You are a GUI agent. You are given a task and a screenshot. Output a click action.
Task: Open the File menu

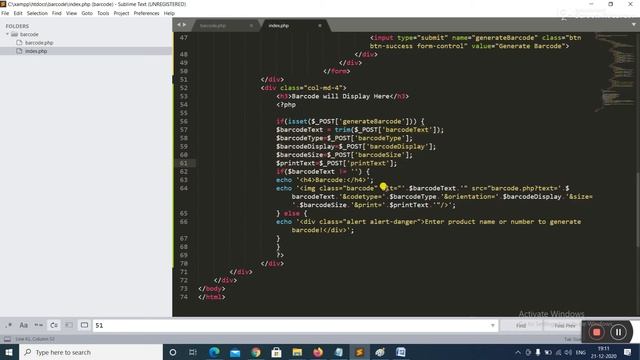(5, 13)
